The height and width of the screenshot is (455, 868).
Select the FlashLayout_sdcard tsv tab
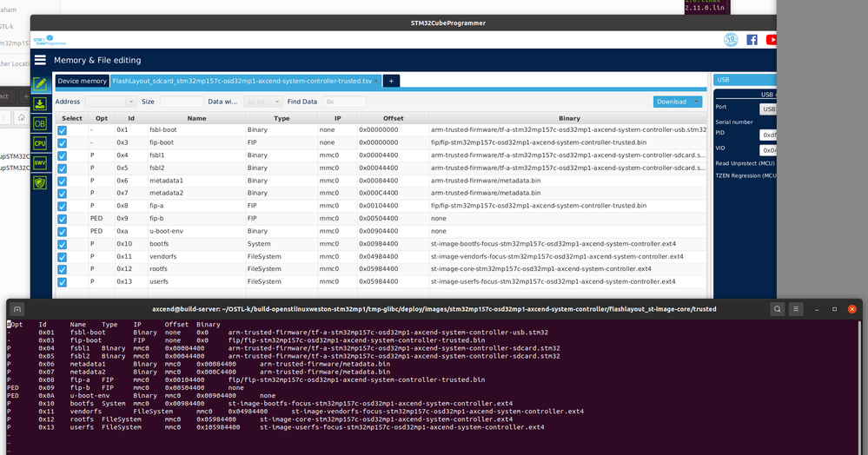pyautogui.click(x=242, y=81)
